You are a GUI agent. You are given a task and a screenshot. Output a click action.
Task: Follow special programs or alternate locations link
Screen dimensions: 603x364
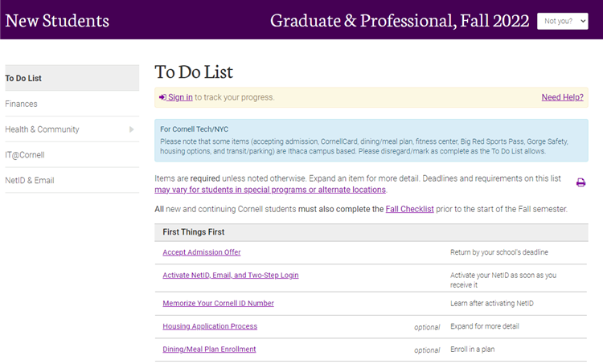(x=270, y=190)
